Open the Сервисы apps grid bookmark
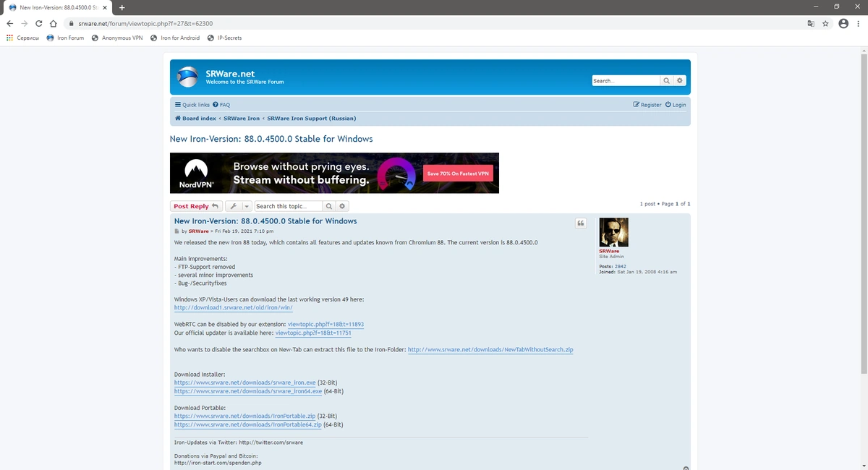868x470 pixels. [22, 38]
